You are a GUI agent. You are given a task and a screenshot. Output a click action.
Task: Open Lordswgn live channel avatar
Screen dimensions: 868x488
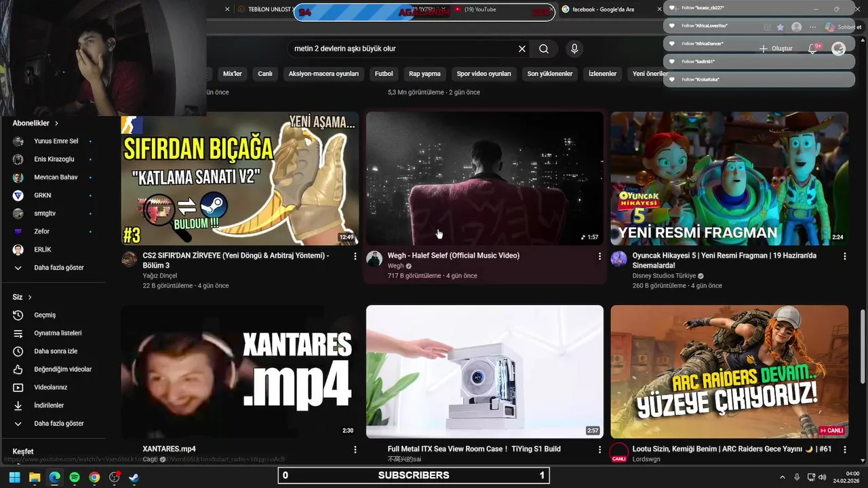tap(619, 451)
